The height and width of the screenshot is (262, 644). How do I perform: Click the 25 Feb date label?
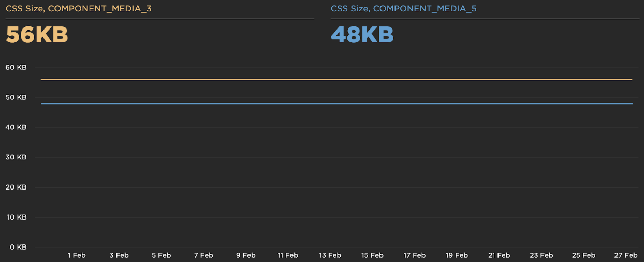pyautogui.click(x=583, y=255)
